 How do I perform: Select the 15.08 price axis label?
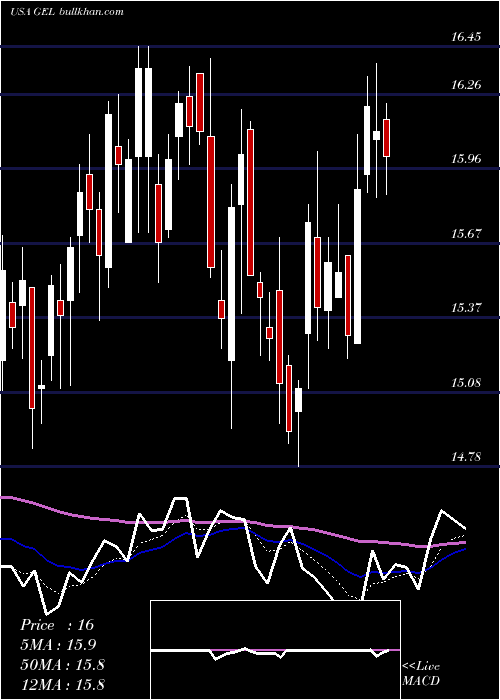pos(466,383)
